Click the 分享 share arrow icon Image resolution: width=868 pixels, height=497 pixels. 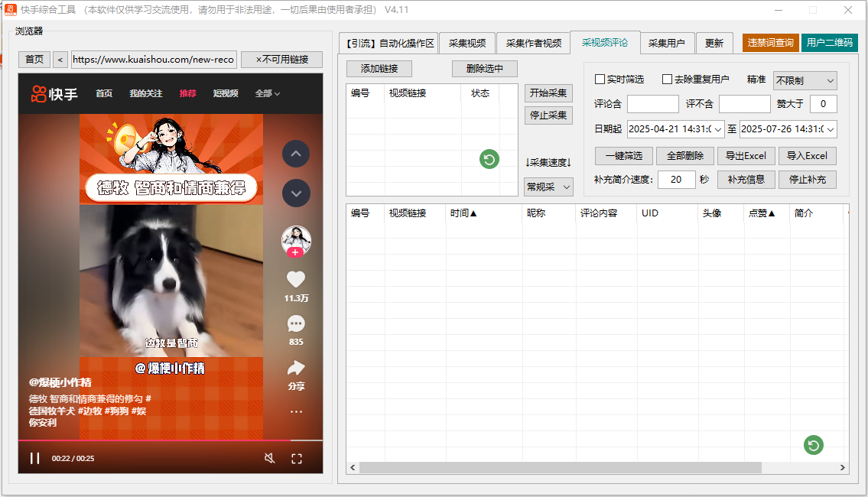[296, 369]
